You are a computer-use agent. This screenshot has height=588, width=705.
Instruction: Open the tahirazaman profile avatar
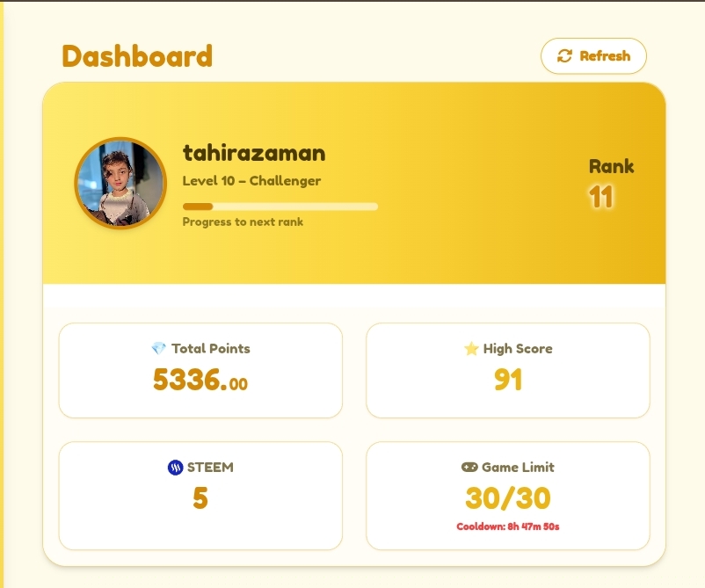tap(120, 183)
